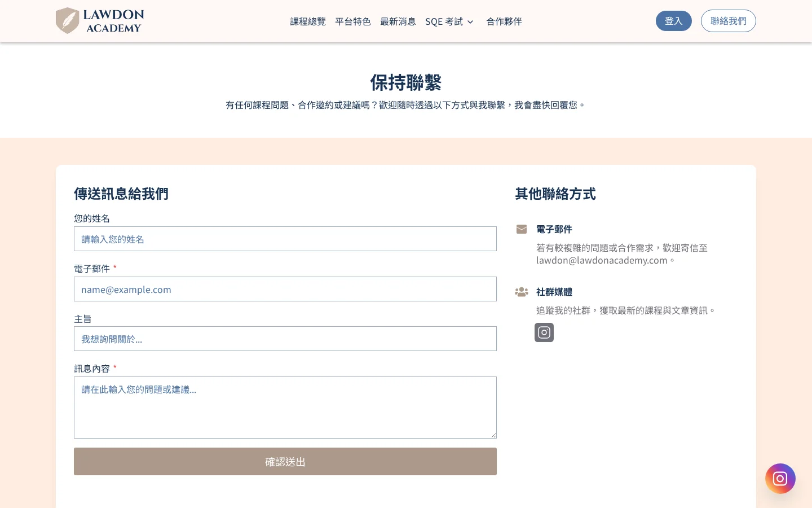The width and height of the screenshot is (812, 508).
Task: Click the social media group icon beside 社群媒體
Action: (x=521, y=292)
